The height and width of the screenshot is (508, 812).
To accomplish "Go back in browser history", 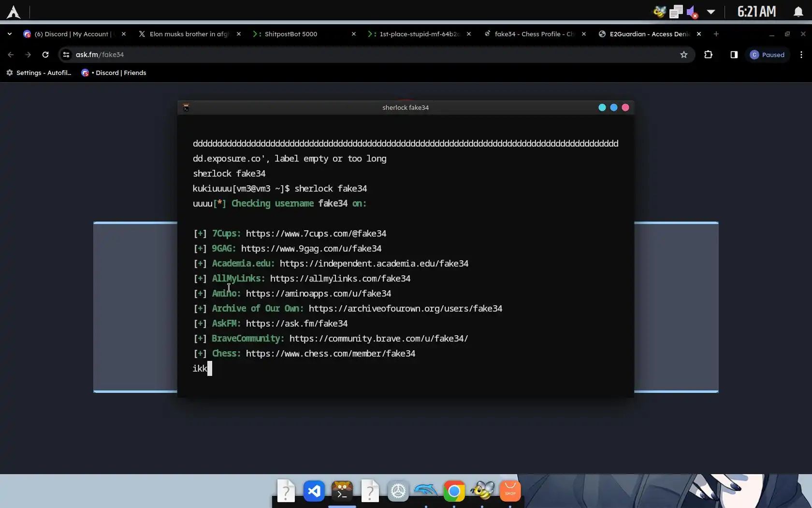I will (x=11, y=55).
